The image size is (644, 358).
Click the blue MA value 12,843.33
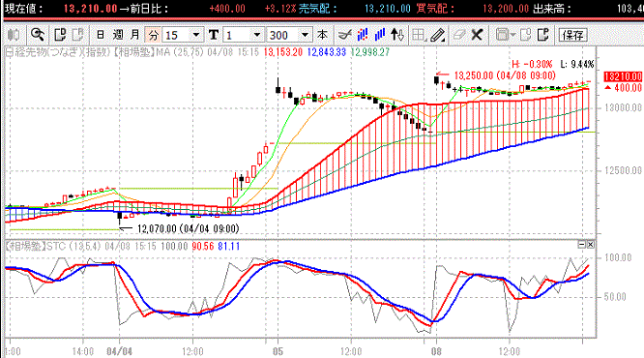[327, 52]
